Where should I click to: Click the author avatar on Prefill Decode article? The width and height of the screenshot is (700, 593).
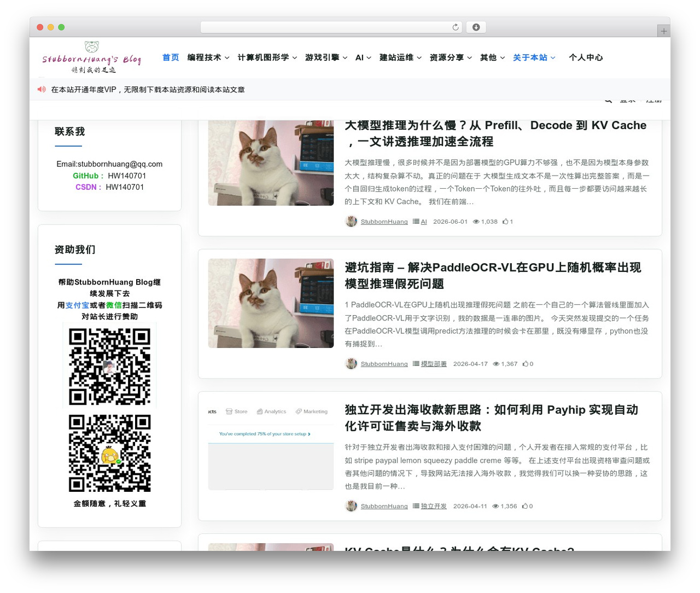click(x=351, y=222)
